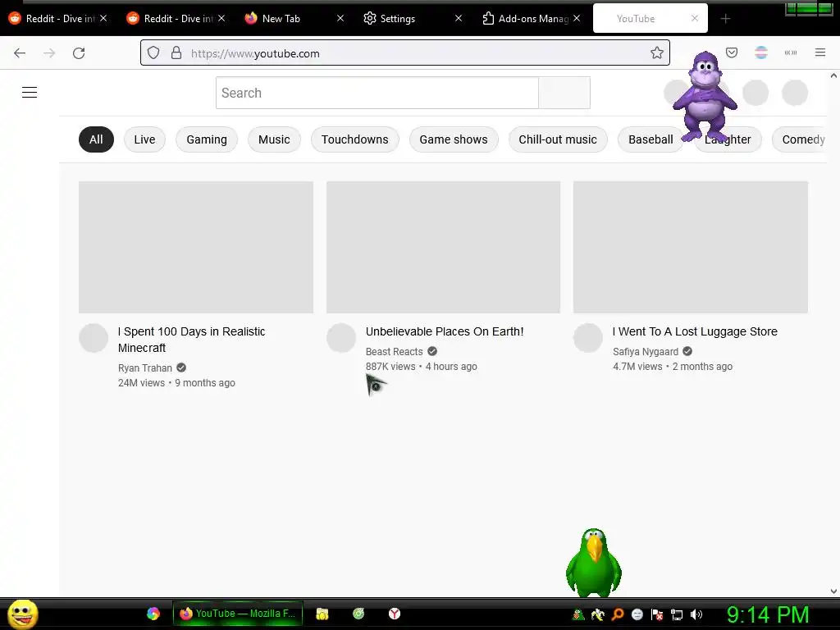Open the volume speaker tray icon
The image size is (840, 630).
[x=696, y=614]
